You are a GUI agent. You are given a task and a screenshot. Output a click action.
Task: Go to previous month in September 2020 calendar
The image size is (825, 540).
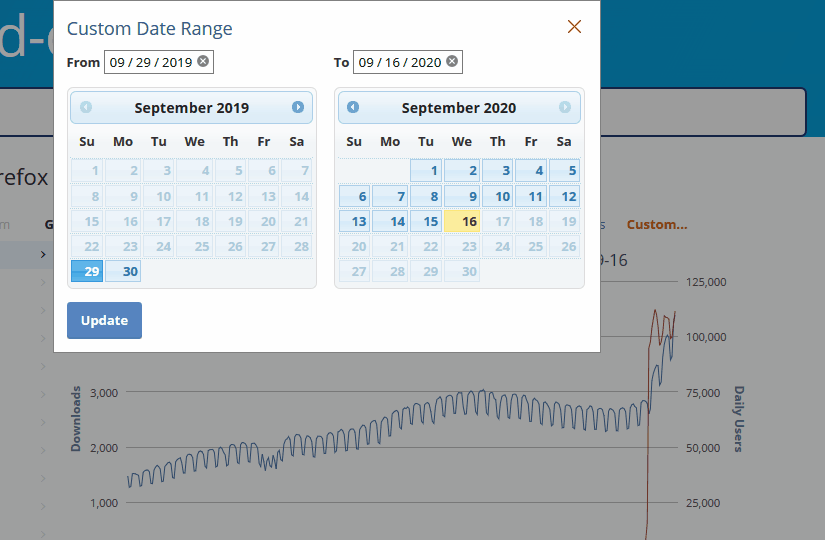pyautogui.click(x=353, y=107)
